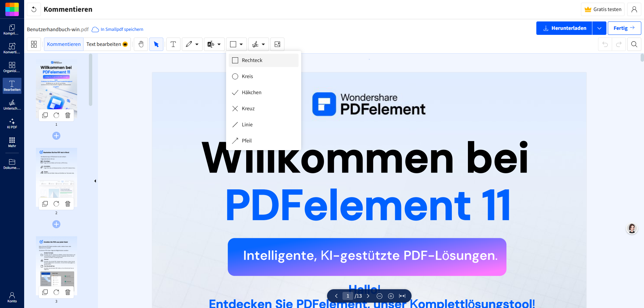Delete page 2 using its trash icon
This screenshot has width=644, height=308.
tap(67, 203)
